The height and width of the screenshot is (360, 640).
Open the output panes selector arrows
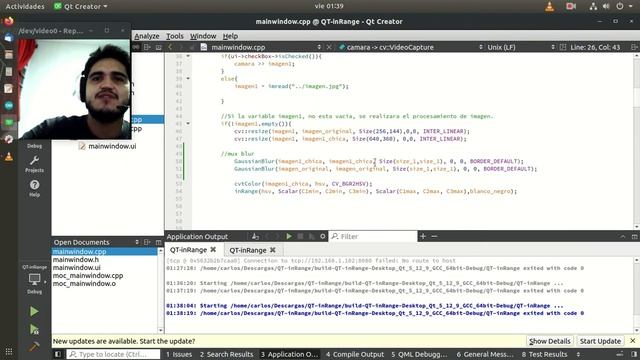click(578, 354)
